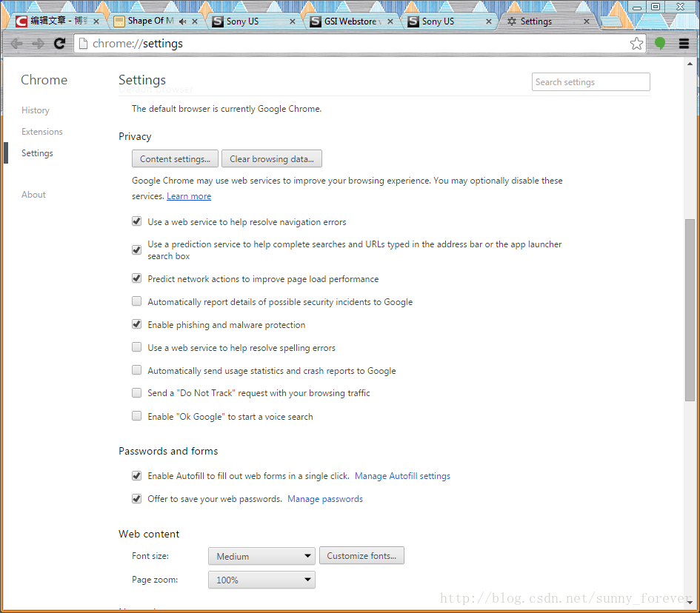Image resolution: width=700 pixels, height=613 pixels.
Task: Toggle Predict network actions checkbox
Action: pos(136,278)
